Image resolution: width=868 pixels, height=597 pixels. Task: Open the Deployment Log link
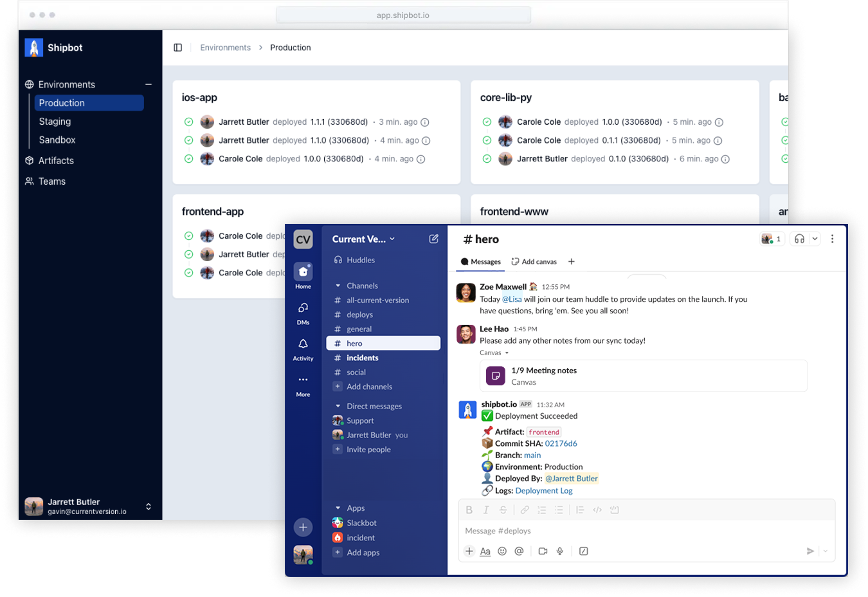(544, 491)
